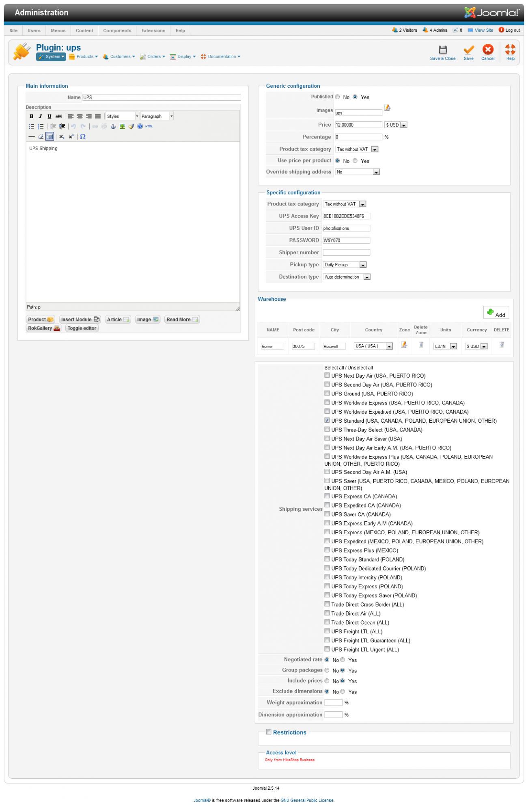
Task: Set Published to No
Action: pos(338,97)
